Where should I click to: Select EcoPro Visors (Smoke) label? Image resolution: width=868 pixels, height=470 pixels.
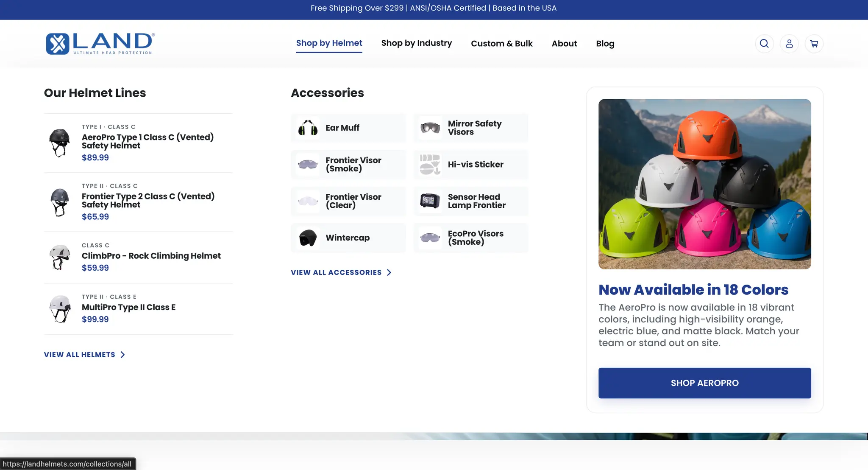tap(476, 238)
